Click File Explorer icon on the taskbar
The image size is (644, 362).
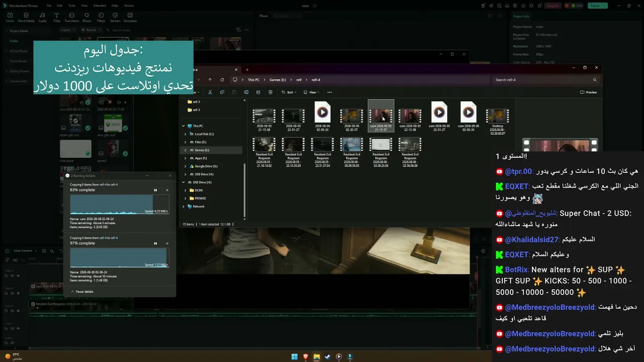316,357
